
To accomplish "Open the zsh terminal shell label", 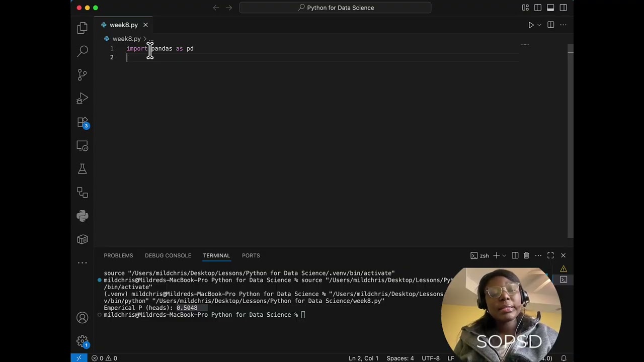I will [x=479, y=255].
